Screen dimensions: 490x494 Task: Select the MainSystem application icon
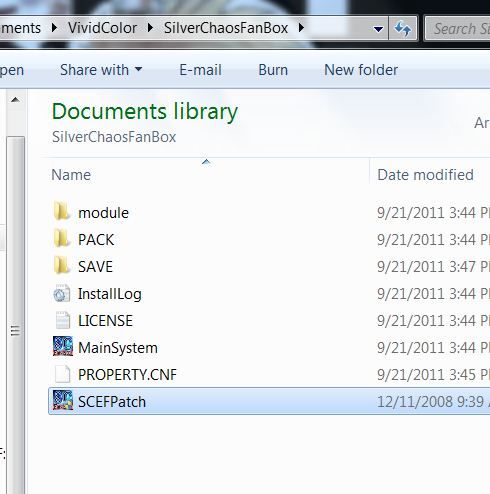click(63, 346)
